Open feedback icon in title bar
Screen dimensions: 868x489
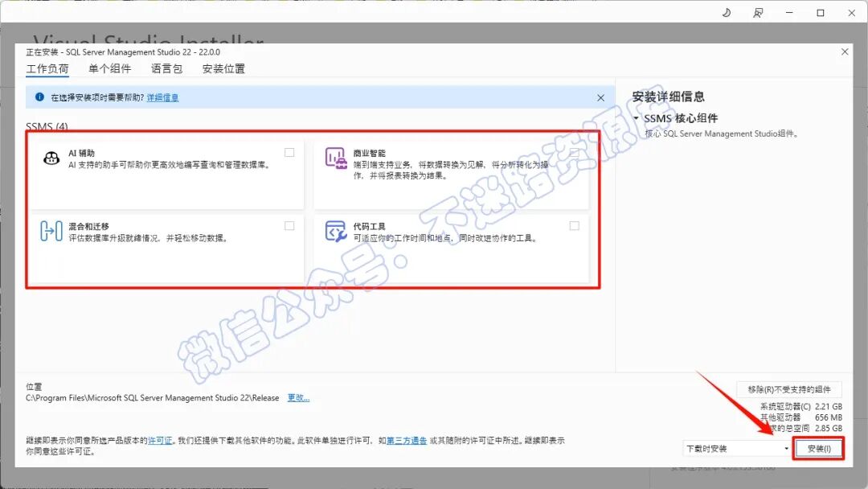758,12
